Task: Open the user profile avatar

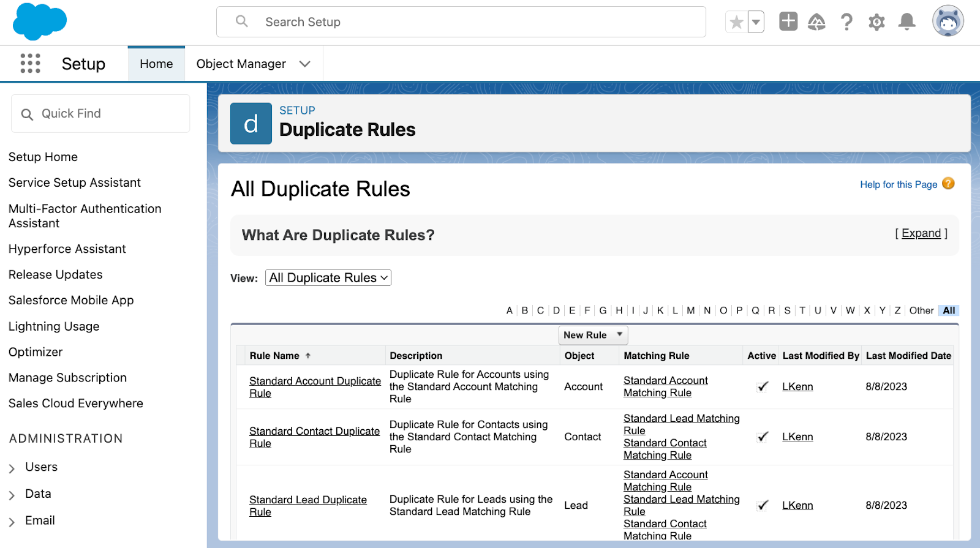Action: click(948, 21)
